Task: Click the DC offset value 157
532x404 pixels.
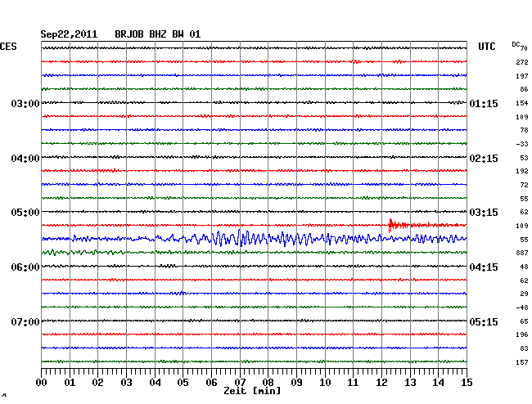Action: (x=522, y=362)
